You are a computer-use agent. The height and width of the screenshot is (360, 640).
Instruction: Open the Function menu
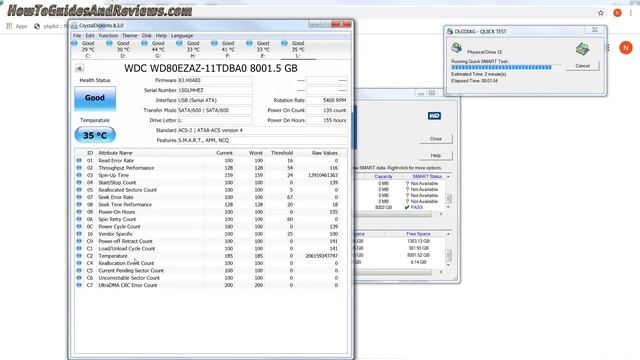tap(108, 36)
